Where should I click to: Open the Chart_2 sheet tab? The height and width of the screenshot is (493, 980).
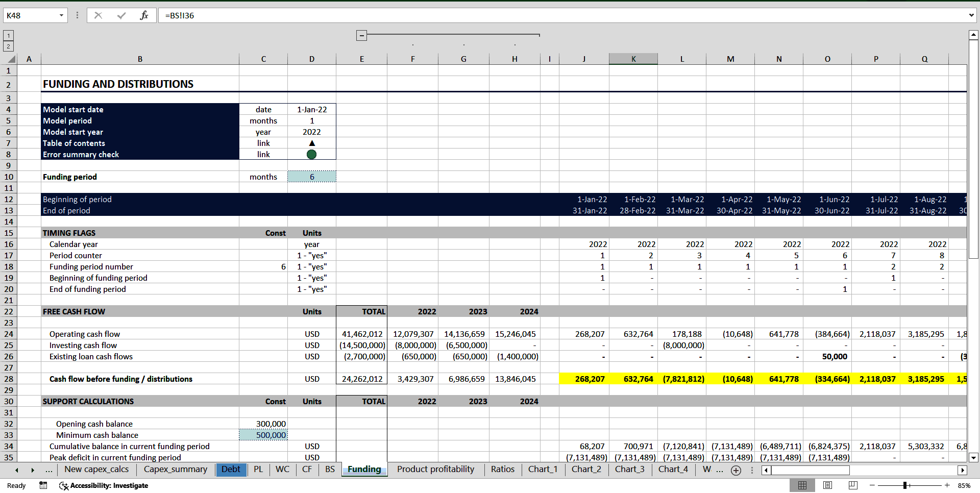click(x=586, y=469)
